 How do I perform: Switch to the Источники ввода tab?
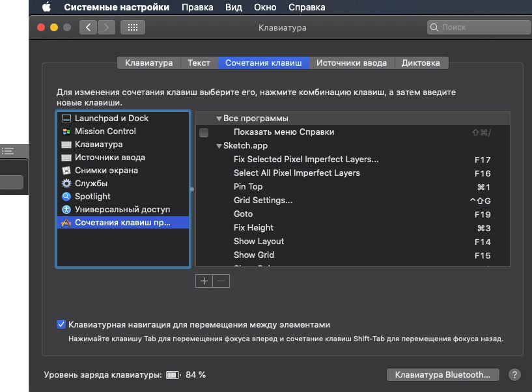[x=352, y=63]
